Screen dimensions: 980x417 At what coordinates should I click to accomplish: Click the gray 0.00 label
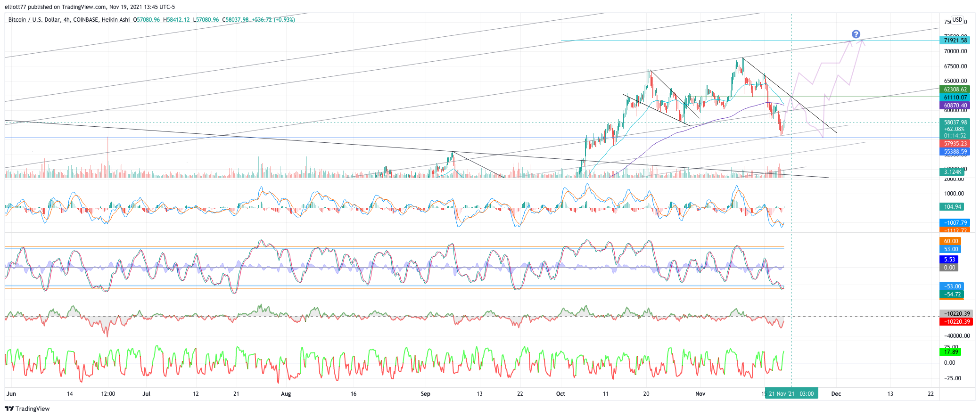(x=949, y=268)
